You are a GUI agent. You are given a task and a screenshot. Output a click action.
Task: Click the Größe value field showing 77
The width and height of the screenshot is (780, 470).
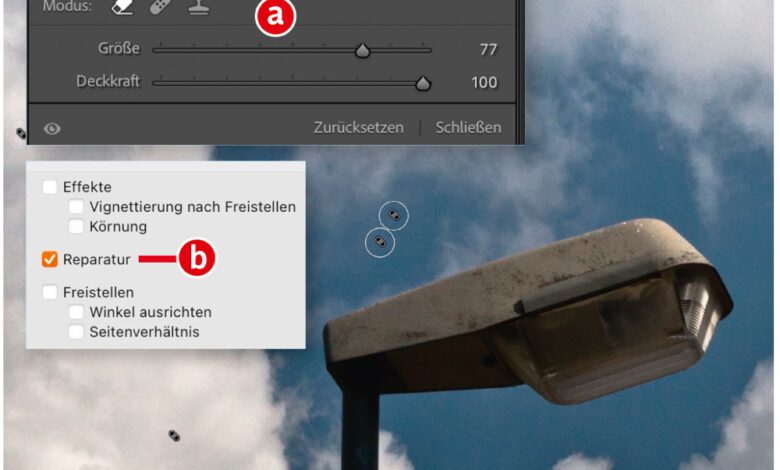(487, 50)
